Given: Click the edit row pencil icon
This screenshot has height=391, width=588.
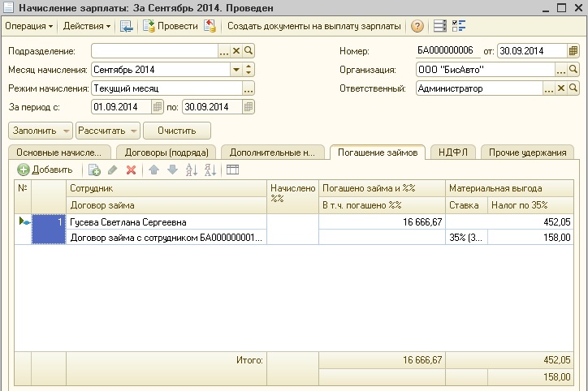Looking at the screenshot, I should 113,170.
